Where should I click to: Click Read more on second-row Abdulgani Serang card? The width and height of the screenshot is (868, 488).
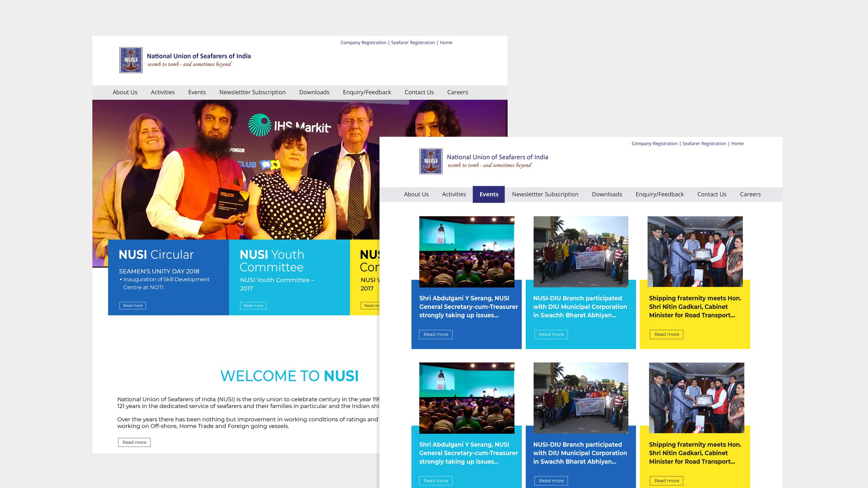point(436,481)
